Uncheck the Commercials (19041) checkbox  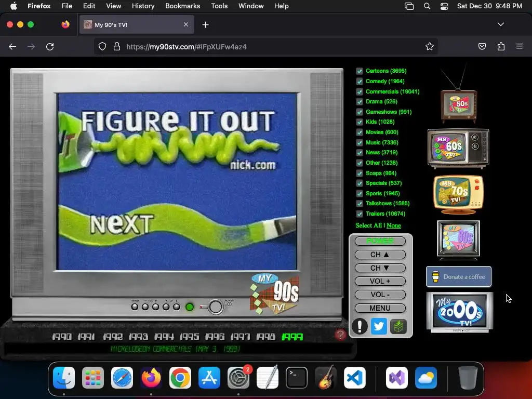[x=360, y=91]
